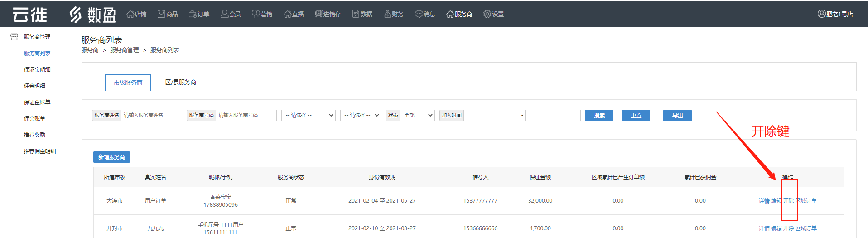This screenshot has height=238, width=868.
Task: Click the 加入时间 start date field
Action: (491, 115)
